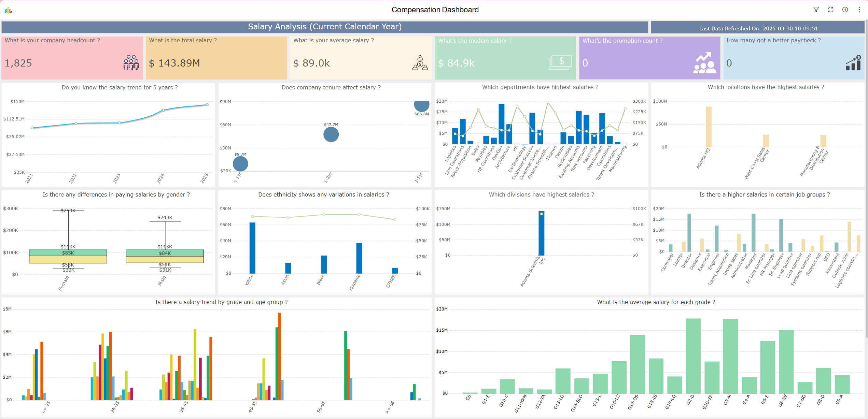Open the three-dot more options menu
Viewport: 868px width, 419px height.
click(x=859, y=10)
